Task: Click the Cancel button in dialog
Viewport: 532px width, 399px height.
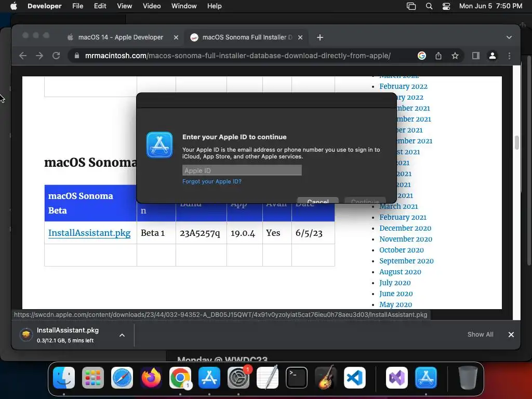Action: tap(317, 201)
